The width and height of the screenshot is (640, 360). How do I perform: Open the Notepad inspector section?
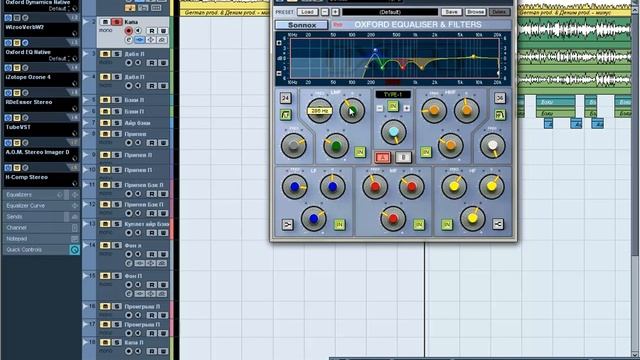coord(41,239)
